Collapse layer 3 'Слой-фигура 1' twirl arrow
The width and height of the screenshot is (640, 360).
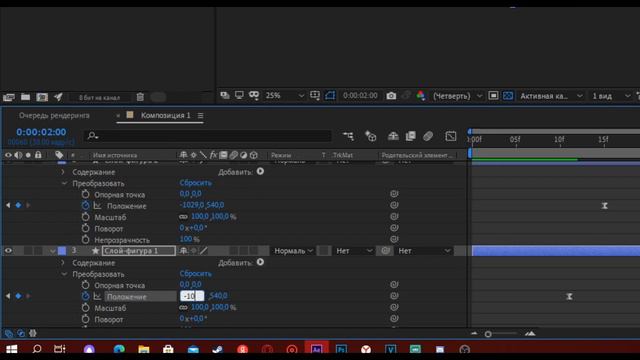click(x=53, y=251)
